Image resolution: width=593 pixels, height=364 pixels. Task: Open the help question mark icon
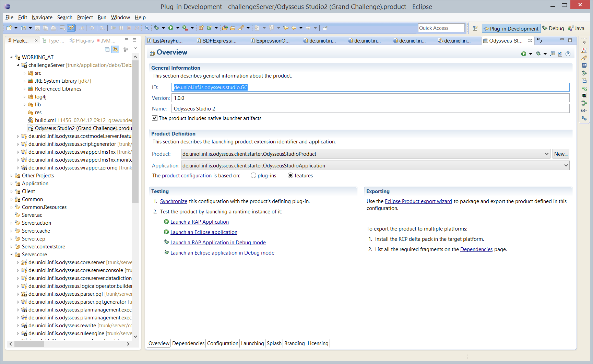click(x=568, y=54)
